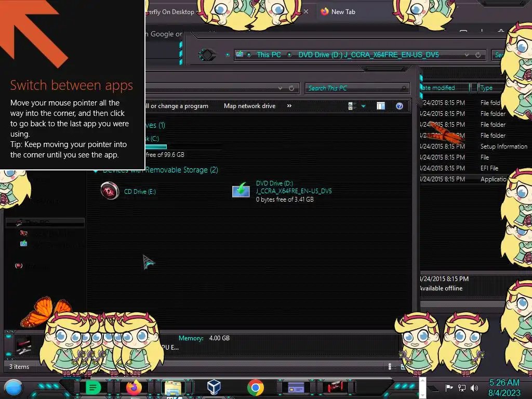Click the 3 items status text
The image size is (532, 399).
pos(19,366)
